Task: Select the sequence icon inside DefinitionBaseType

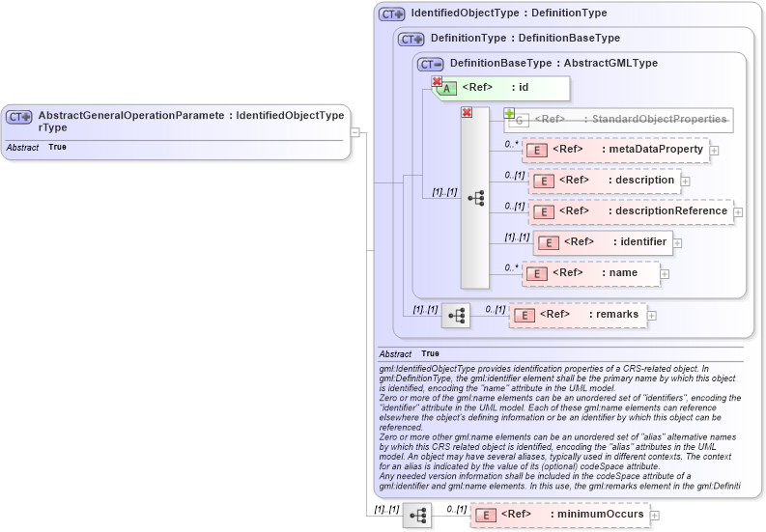Action: [475, 198]
